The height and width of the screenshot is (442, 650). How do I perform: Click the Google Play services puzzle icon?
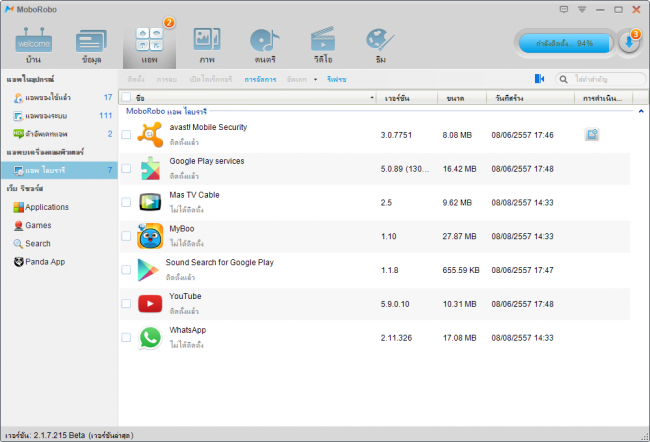point(150,168)
